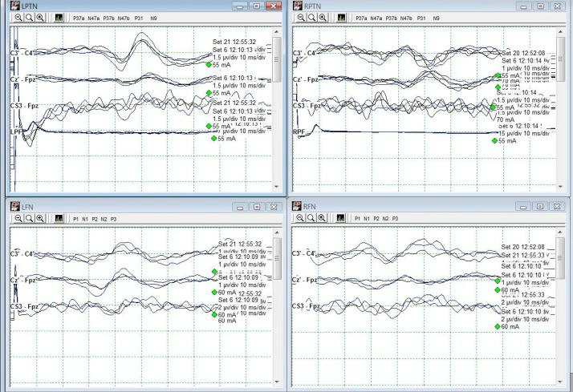Click the histogram icon in LFN toolbar

[59, 218]
